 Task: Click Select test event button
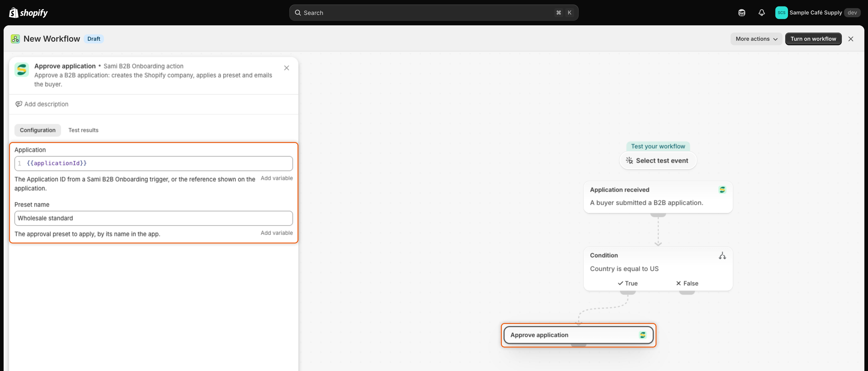[658, 160]
